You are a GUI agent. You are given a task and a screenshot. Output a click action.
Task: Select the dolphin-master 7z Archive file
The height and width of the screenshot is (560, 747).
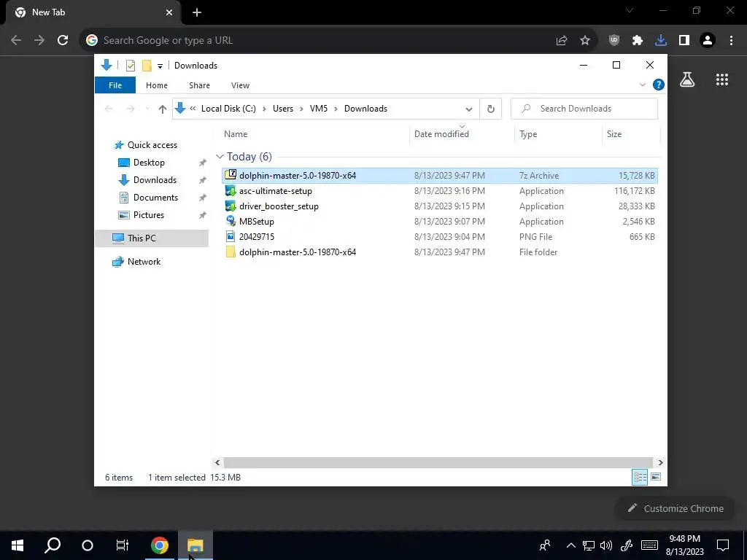click(x=440, y=175)
